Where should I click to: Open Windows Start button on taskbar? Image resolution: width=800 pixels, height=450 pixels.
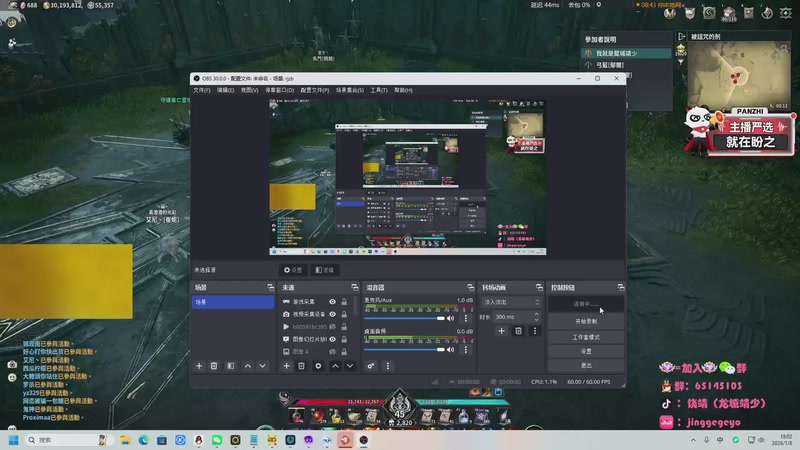click(13, 440)
